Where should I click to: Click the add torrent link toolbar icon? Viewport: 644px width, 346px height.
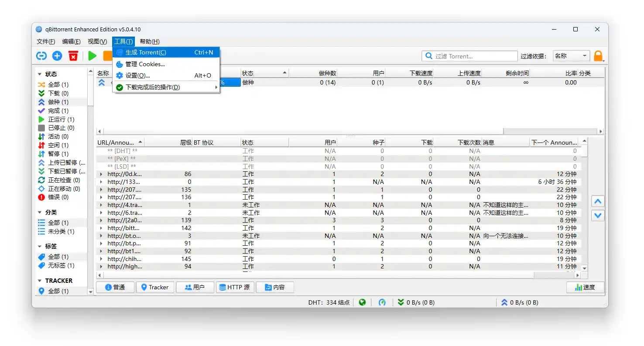(x=41, y=56)
